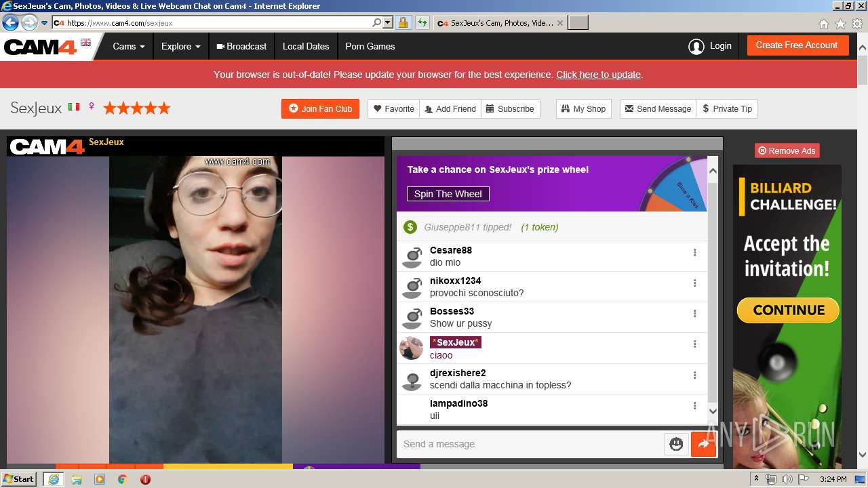Click the tip token dollar icon

[x=410, y=227]
